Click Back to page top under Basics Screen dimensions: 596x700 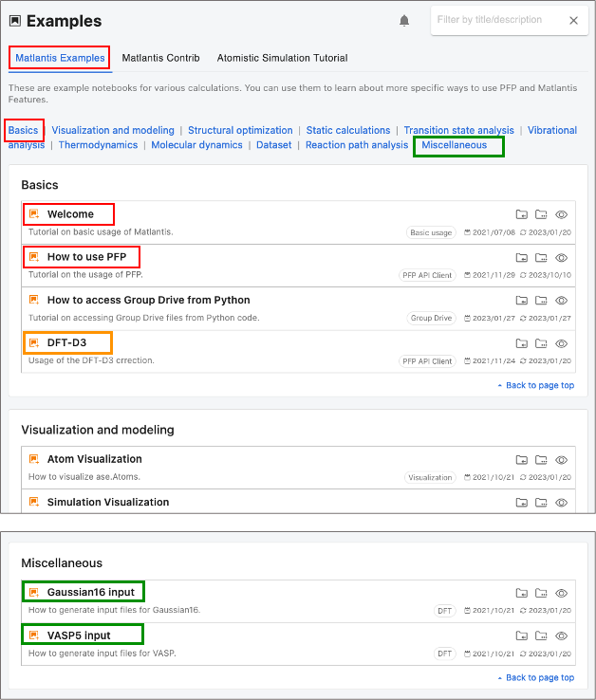[x=539, y=385]
